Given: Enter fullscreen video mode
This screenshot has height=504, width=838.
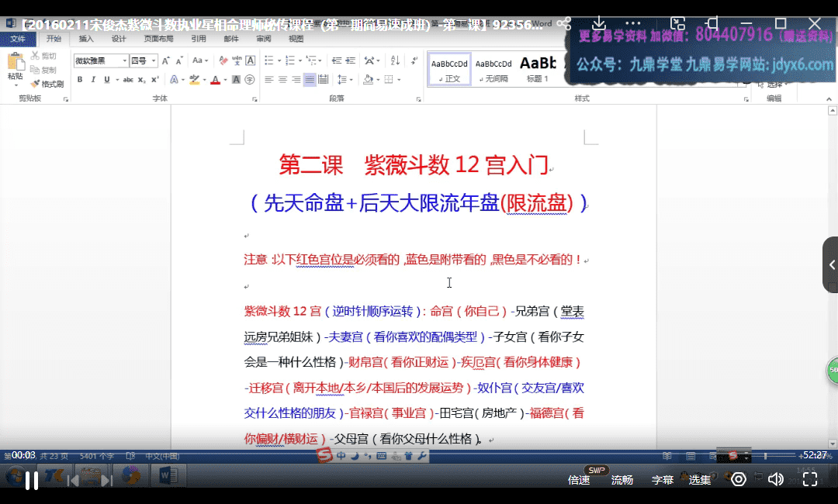Looking at the screenshot, I should click(x=809, y=479).
